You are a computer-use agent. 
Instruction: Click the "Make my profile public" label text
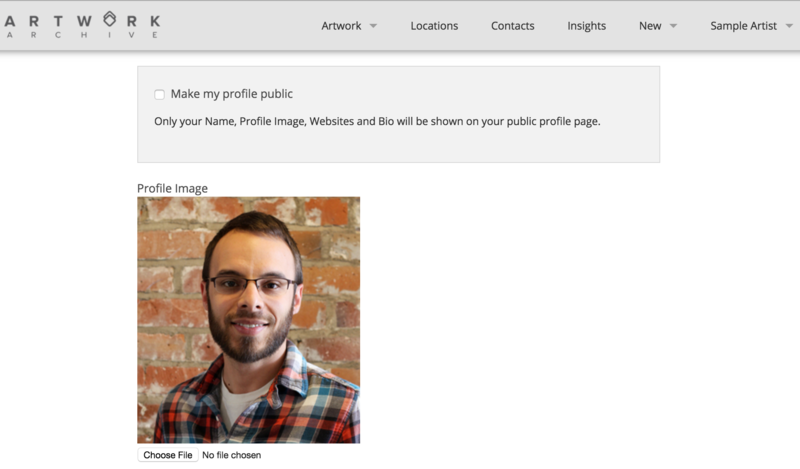pos(231,94)
